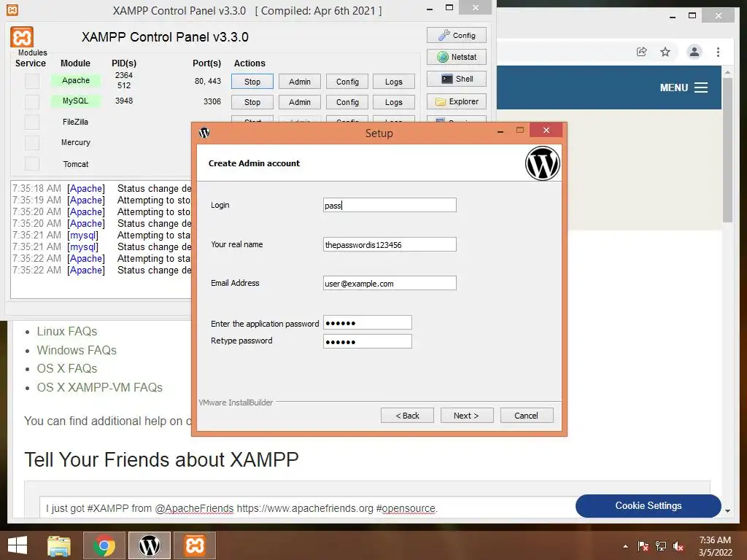Open the Windows Start button
Screen dimensions: 747x560
(18, 545)
